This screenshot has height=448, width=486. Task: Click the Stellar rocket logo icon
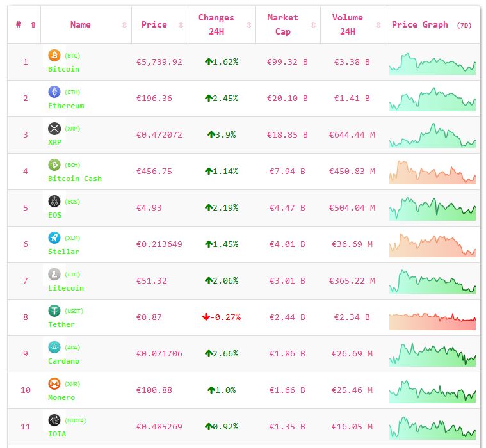click(54, 238)
